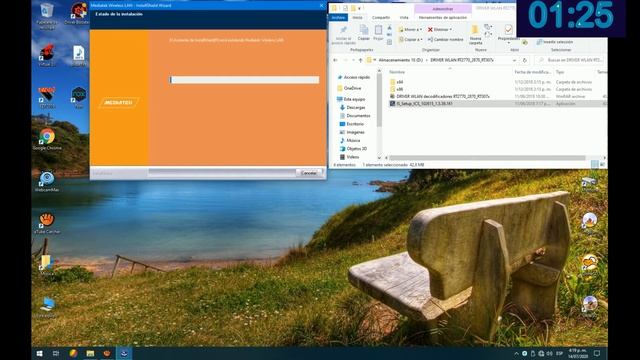Open the Archivo tab in File Explorer
The width and height of the screenshot is (640, 360).
click(x=338, y=18)
